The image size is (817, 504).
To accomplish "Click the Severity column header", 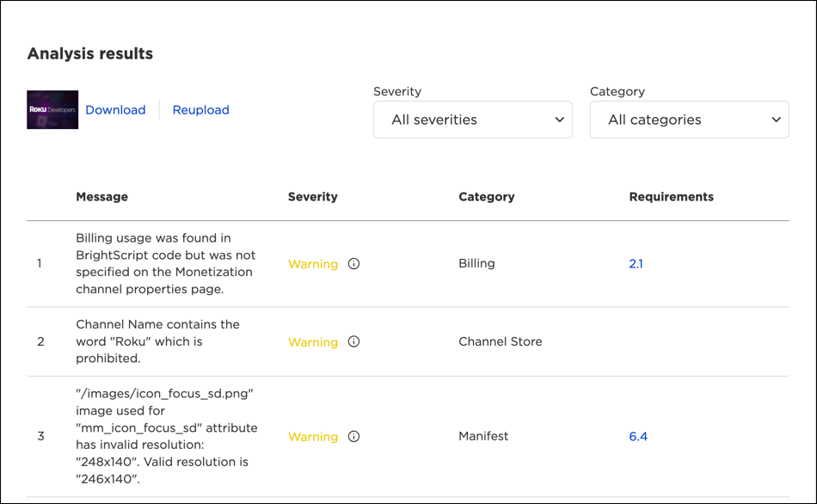I will tap(312, 197).
